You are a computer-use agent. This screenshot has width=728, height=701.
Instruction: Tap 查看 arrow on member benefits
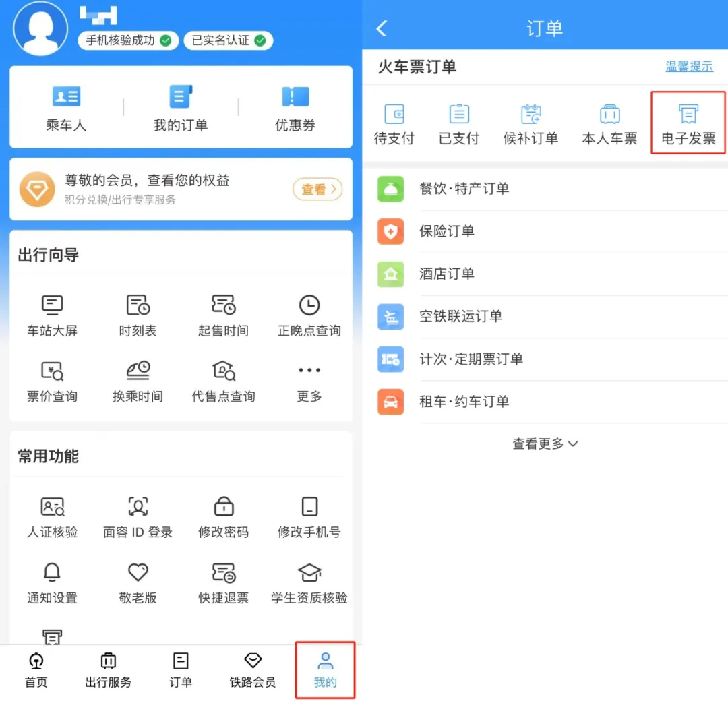[x=317, y=189]
